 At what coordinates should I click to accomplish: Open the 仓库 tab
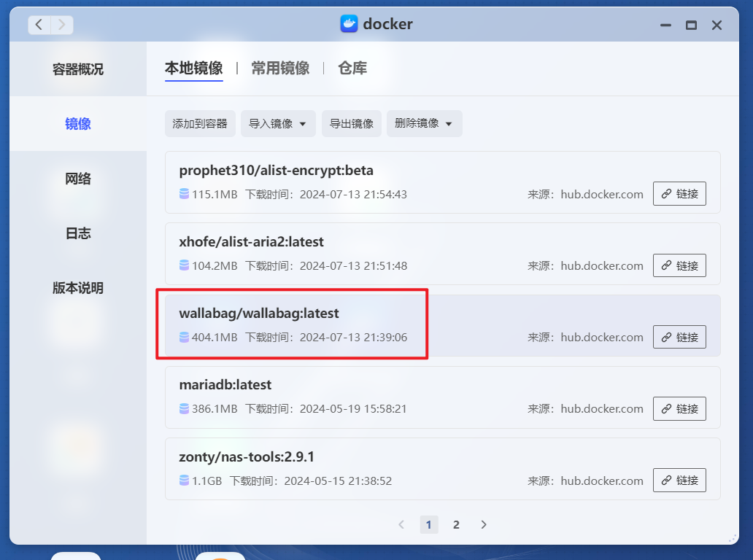[352, 68]
